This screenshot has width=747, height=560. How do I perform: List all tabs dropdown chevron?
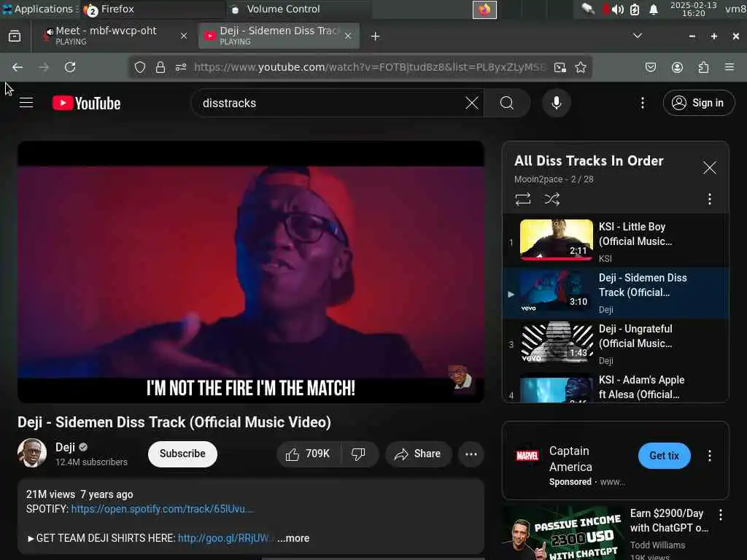pos(637,36)
